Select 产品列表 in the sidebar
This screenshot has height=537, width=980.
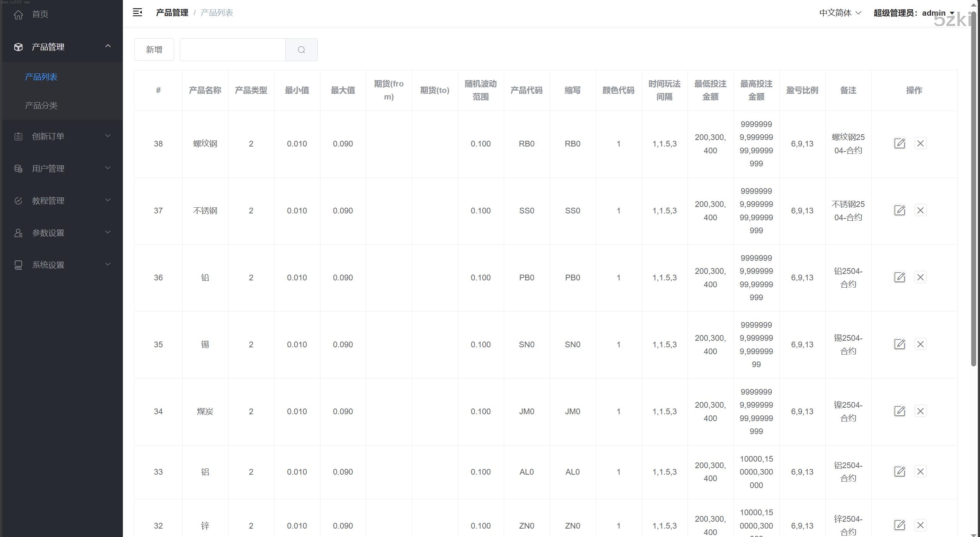pos(41,77)
